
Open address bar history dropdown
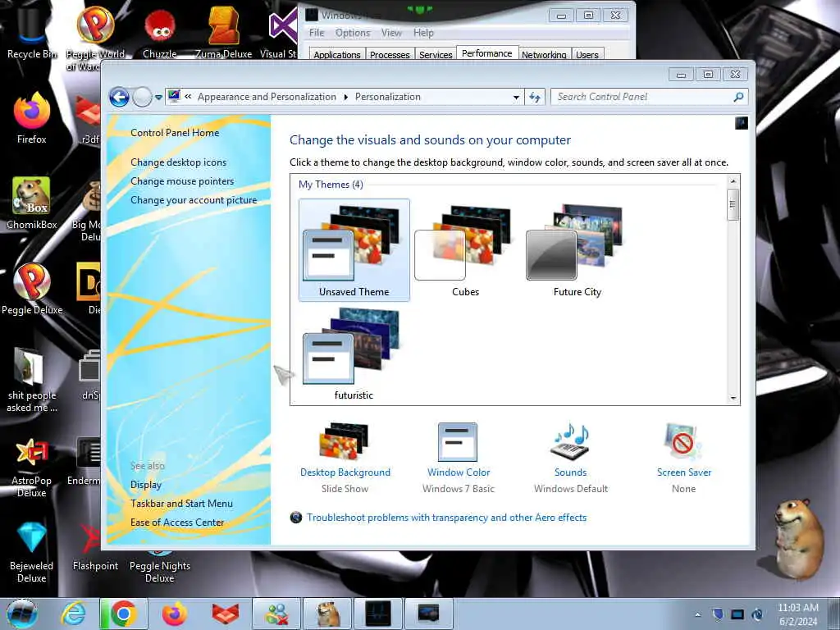point(516,97)
